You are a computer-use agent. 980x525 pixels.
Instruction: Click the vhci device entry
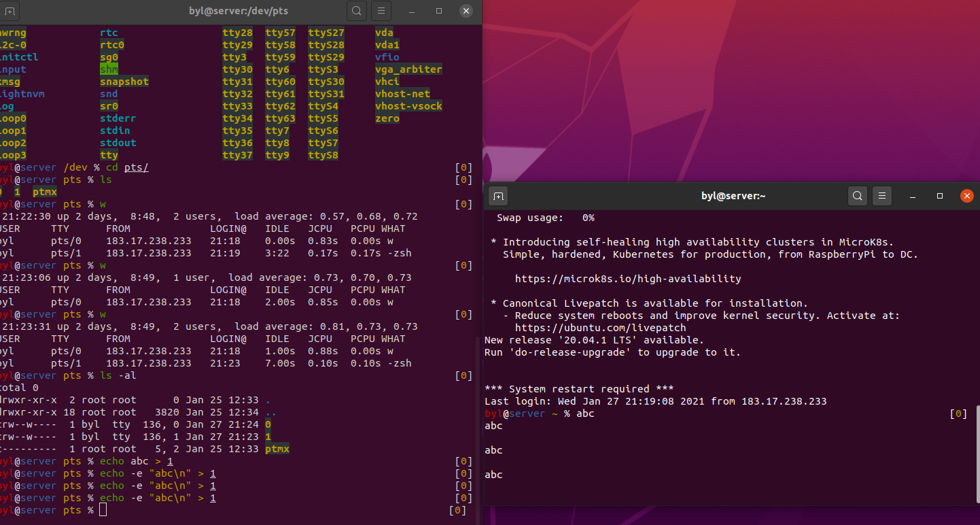coord(387,82)
